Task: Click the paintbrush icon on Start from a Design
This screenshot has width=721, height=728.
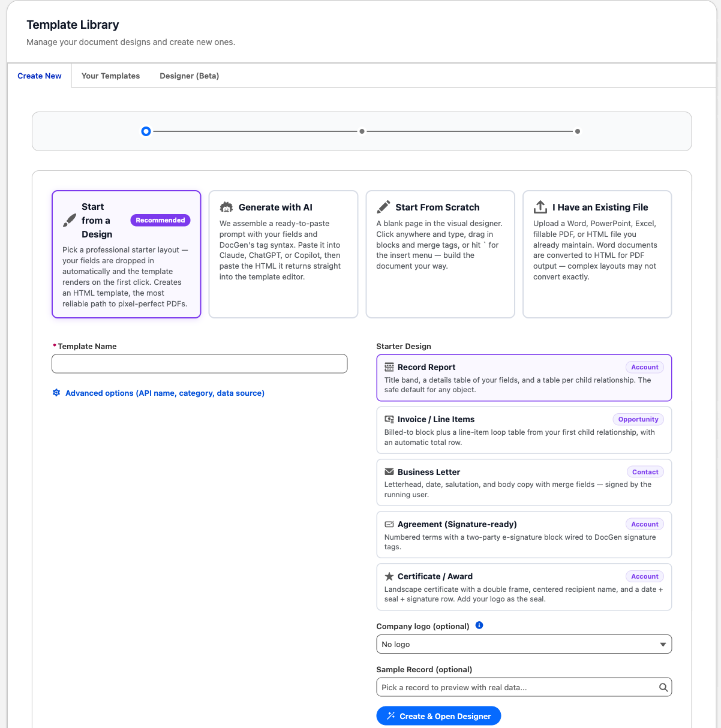Action: pos(70,220)
